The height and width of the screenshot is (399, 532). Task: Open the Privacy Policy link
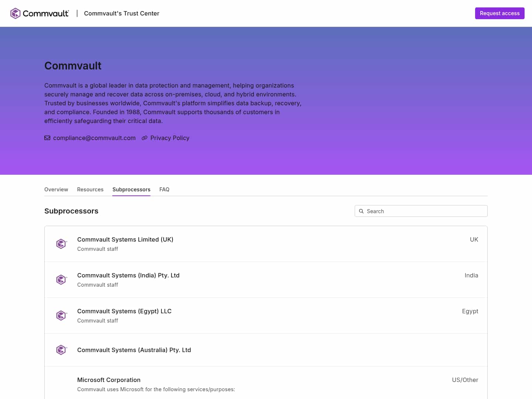click(x=170, y=138)
